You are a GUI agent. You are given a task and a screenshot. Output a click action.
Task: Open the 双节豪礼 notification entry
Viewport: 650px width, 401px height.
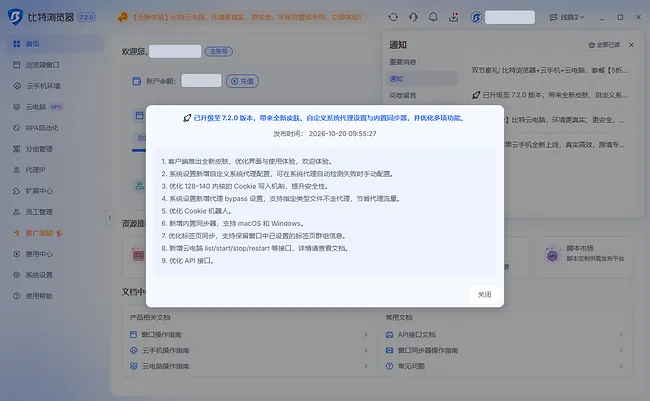pos(550,70)
